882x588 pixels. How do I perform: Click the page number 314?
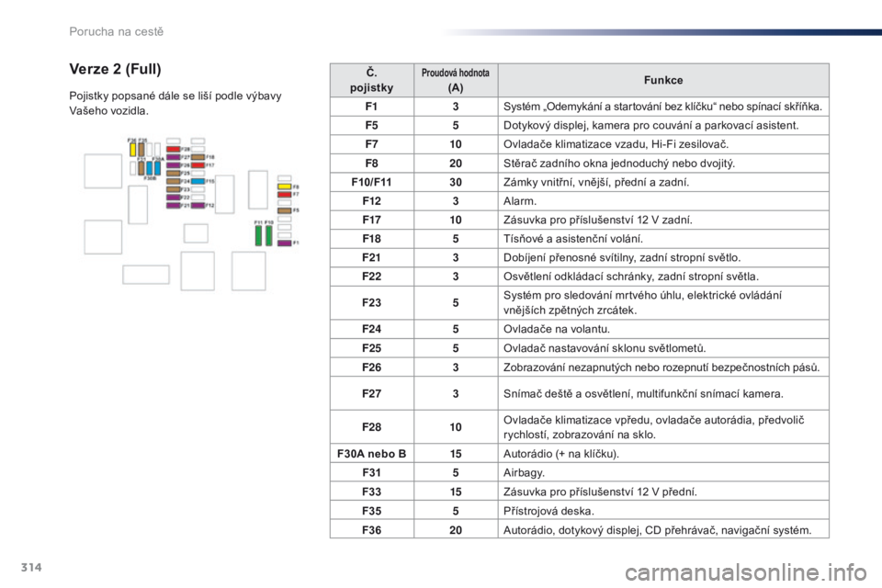click(31, 567)
